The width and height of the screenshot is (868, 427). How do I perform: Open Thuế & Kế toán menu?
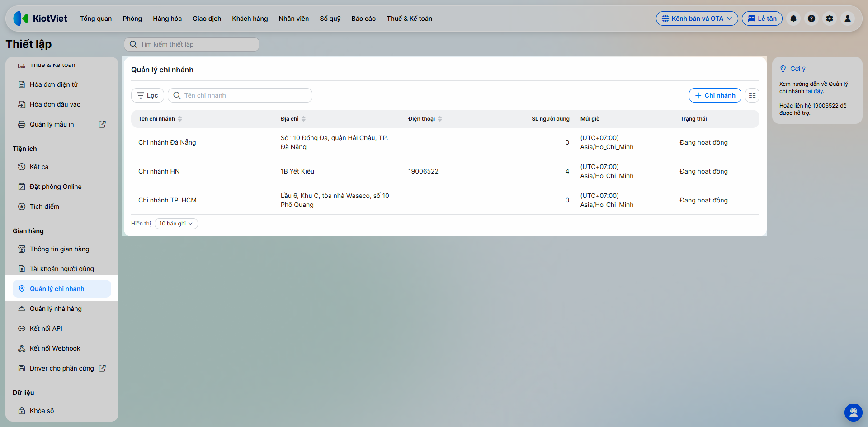point(410,19)
